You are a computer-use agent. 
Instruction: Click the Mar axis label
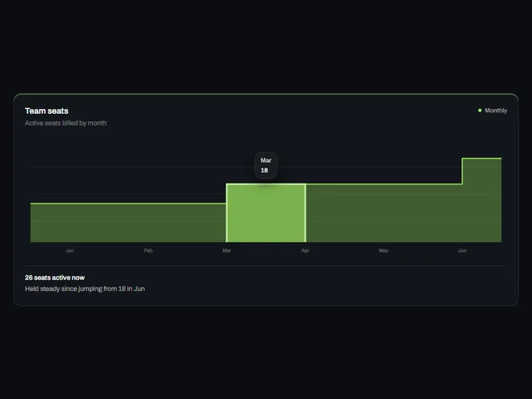coord(227,250)
